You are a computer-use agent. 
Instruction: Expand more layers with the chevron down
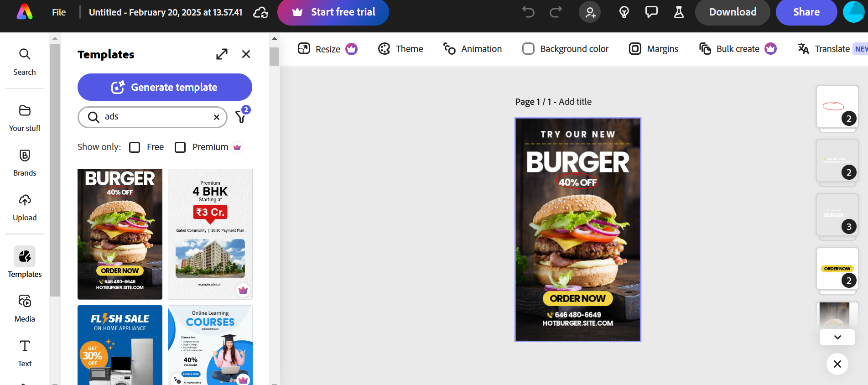[837, 337]
